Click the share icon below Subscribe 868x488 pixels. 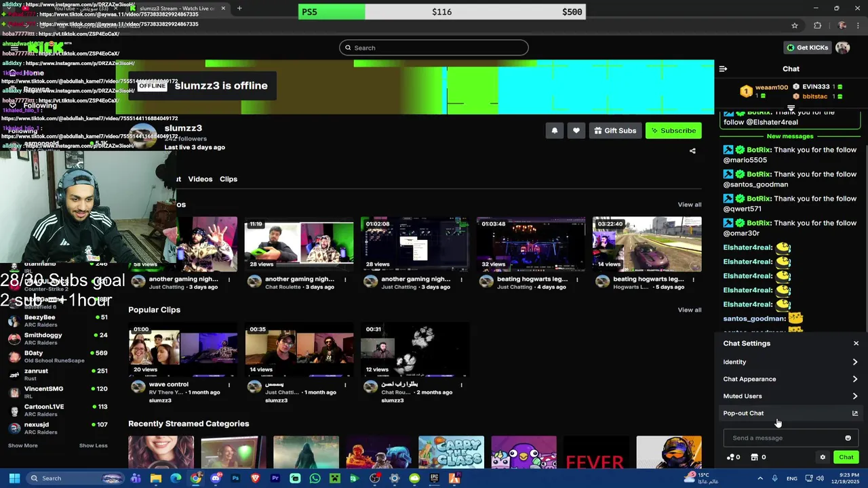[x=692, y=151]
